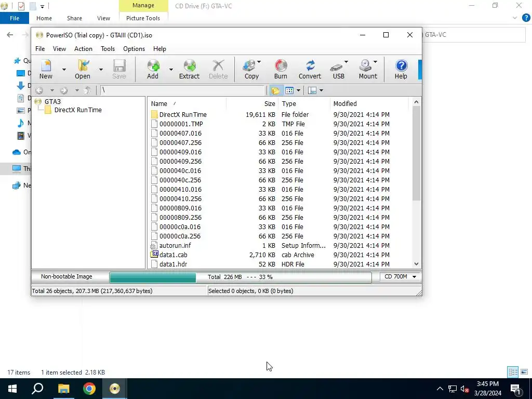Show hidden tray icons chevron
This screenshot has width=532, height=399.
point(440,389)
